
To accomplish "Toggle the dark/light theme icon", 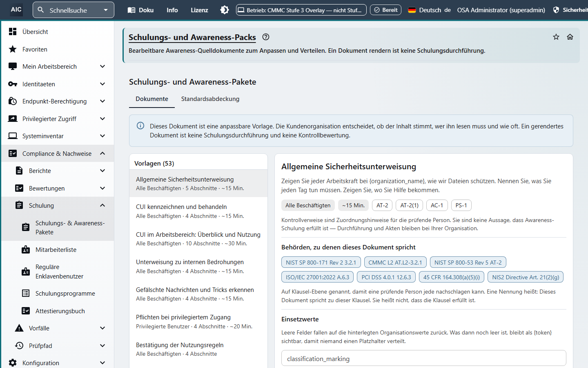I will [225, 10].
